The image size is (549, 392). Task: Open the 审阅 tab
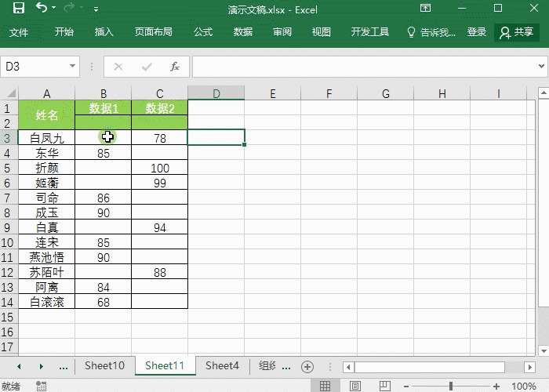(282, 32)
